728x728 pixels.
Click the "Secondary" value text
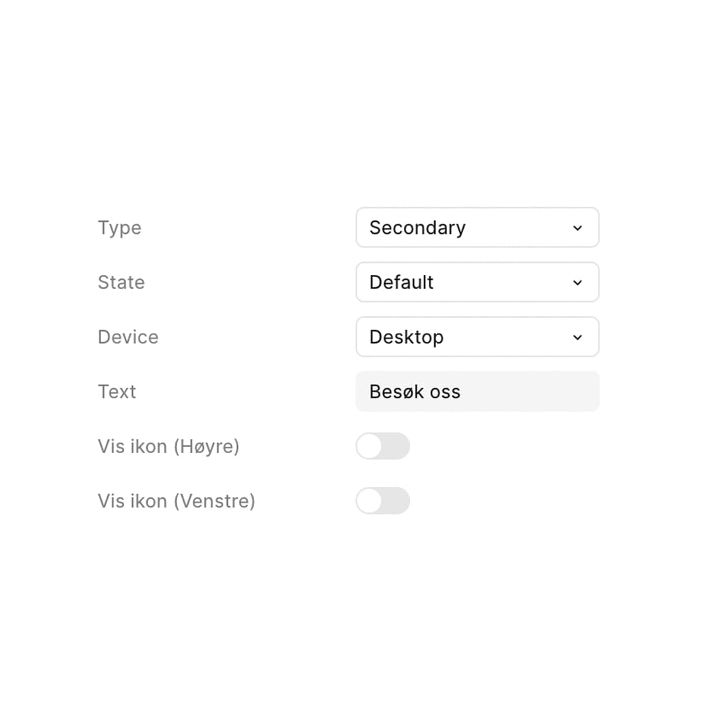point(417,228)
